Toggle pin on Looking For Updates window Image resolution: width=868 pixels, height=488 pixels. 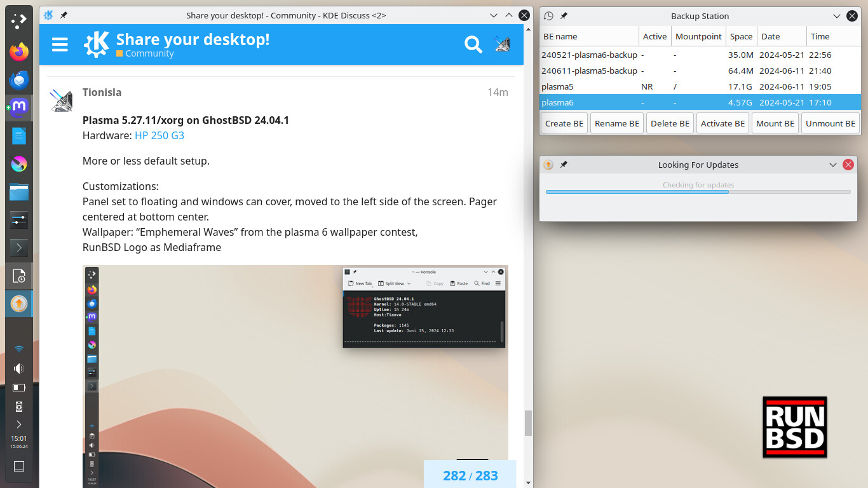click(x=564, y=165)
